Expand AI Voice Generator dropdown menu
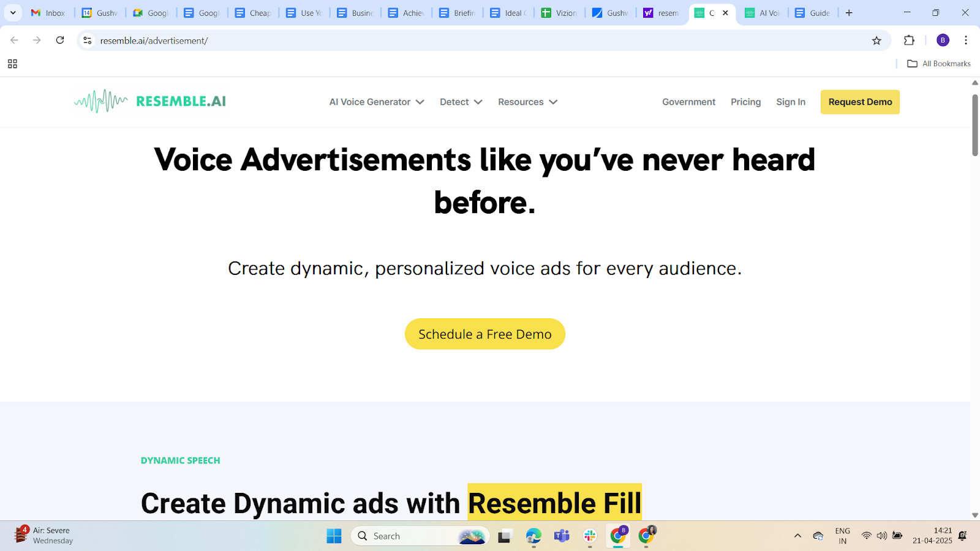 (x=377, y=102)
